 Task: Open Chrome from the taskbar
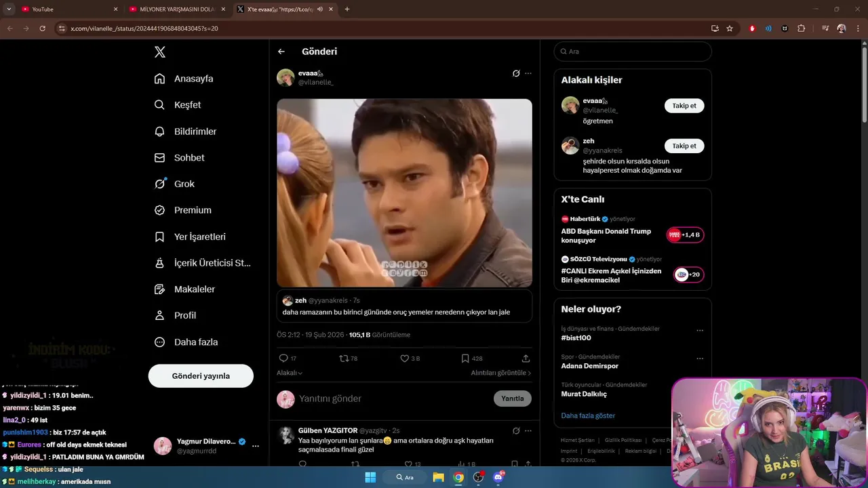click(458, 477)
